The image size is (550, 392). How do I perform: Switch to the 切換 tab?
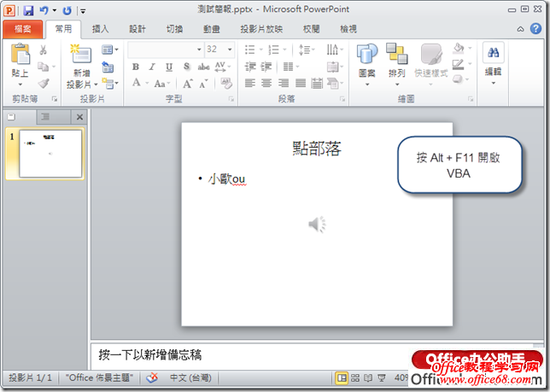pos(174,29)
